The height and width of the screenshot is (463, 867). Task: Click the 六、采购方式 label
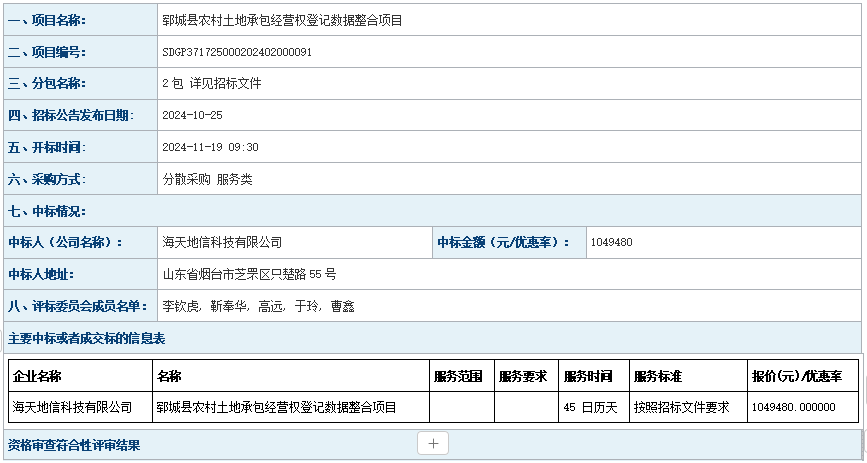point(47,180)
